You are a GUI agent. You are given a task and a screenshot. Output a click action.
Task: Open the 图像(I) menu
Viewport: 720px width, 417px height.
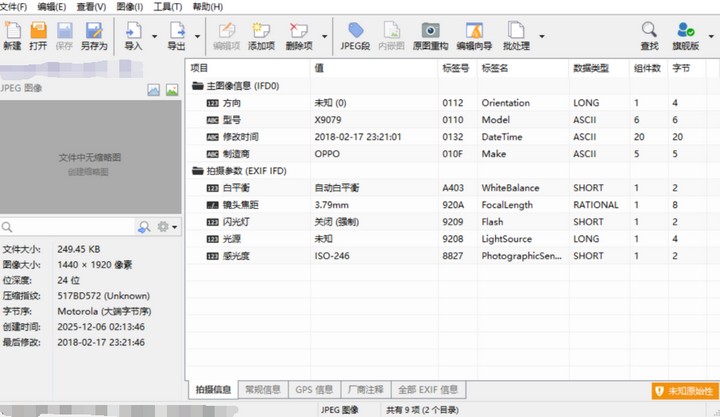point(130,7)
